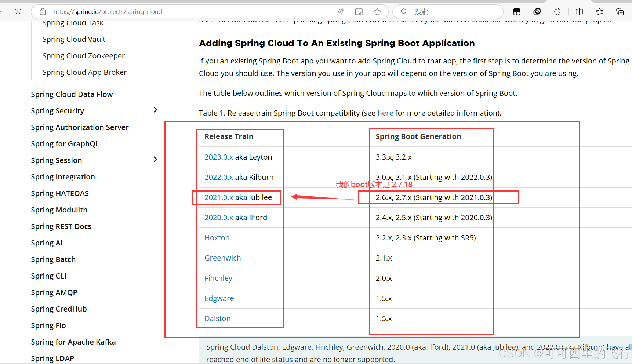Open the 2023.0.x Leyton release link
This screenshot has height=364, width=632.
(219, 157)
